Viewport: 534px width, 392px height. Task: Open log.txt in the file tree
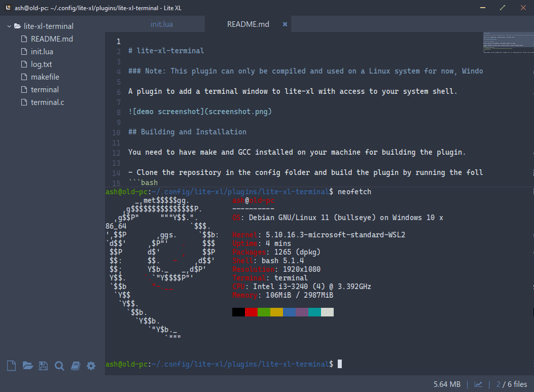tap(41, 64)
